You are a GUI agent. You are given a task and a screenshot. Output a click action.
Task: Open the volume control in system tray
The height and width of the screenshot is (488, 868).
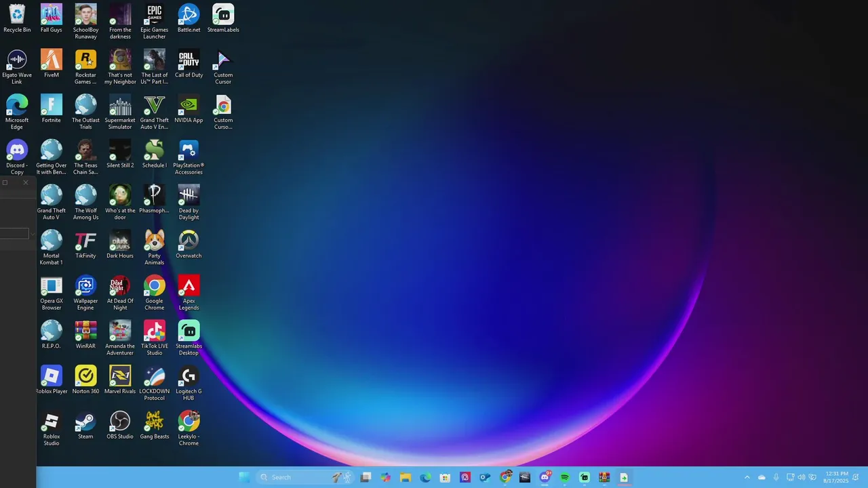(802, 477)
